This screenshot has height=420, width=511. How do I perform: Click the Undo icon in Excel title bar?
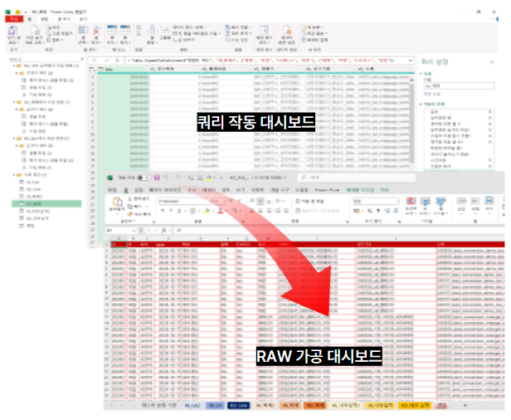click(166, 178)
